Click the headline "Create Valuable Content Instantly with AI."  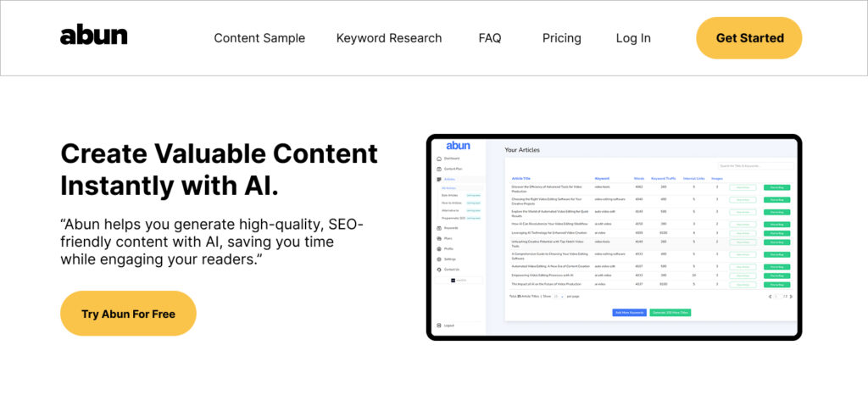pyautogui.click(x=219, y=170)
